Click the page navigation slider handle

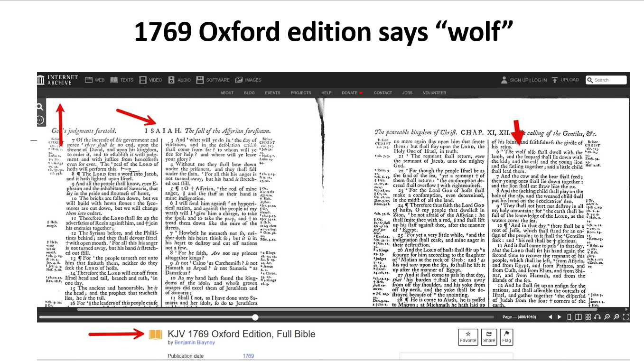pos(255,317)
